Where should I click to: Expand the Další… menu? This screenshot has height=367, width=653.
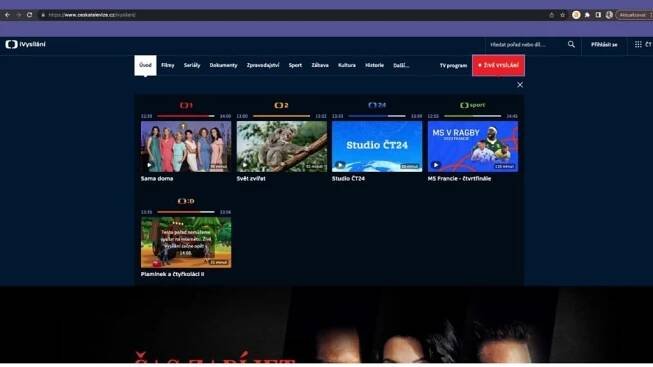[401, 65]
